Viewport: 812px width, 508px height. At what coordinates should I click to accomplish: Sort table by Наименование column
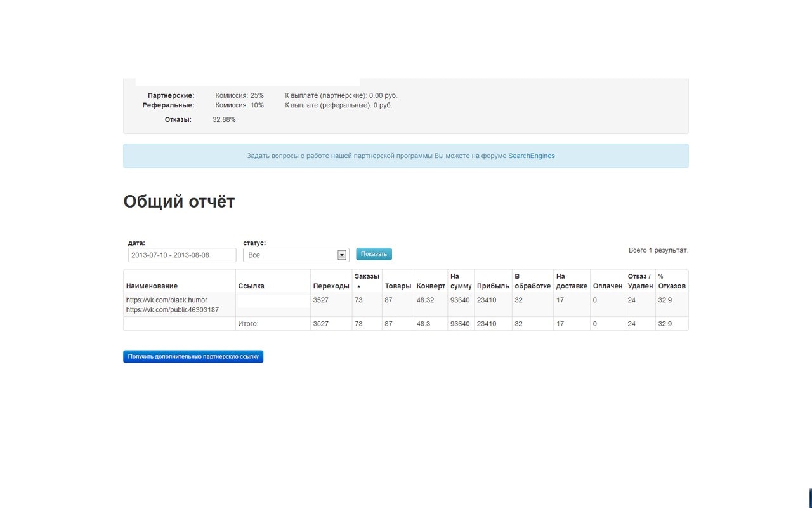152,286
